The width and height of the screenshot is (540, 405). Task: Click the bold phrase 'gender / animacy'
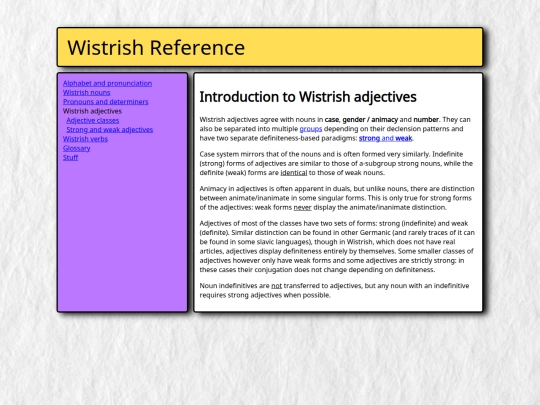(370, 120)
